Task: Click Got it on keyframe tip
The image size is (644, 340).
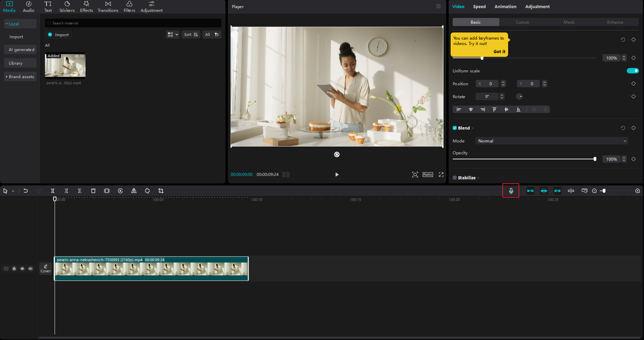Action: point(500,51)
